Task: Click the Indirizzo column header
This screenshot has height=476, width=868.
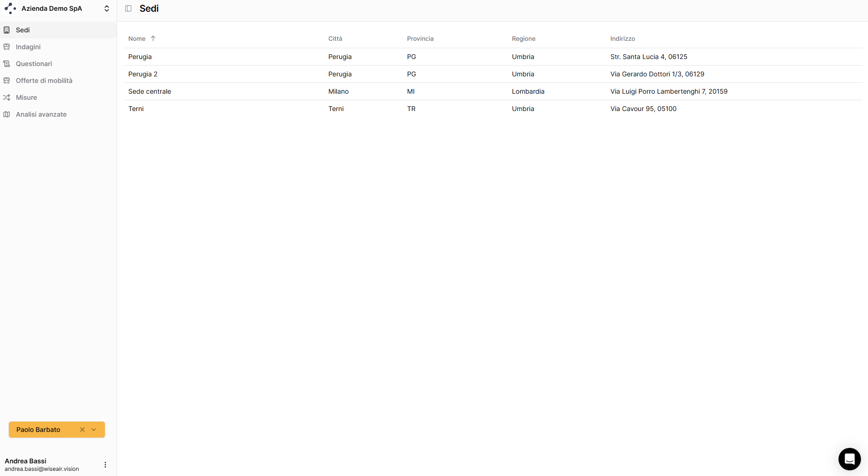Action: coord(622,39)
